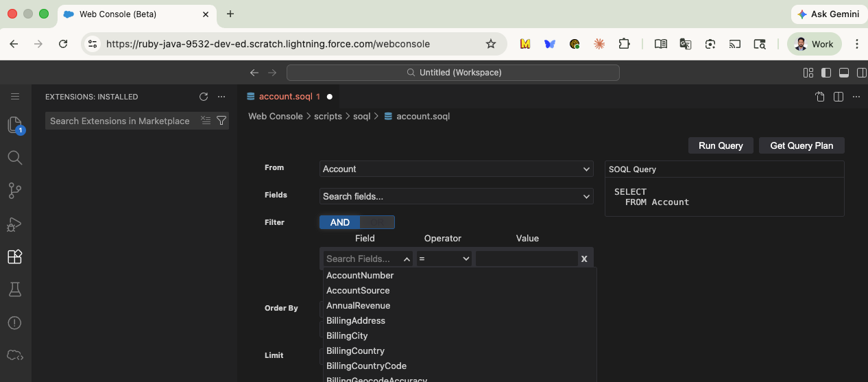
Task: Customize layout from title bar
Action: 808,73
